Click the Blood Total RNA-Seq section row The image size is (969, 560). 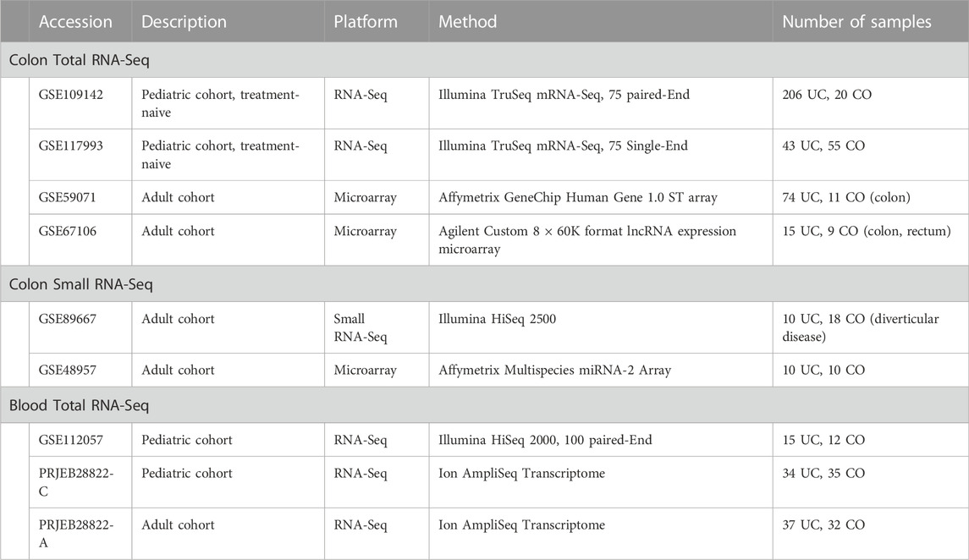[x=484, y=405]
